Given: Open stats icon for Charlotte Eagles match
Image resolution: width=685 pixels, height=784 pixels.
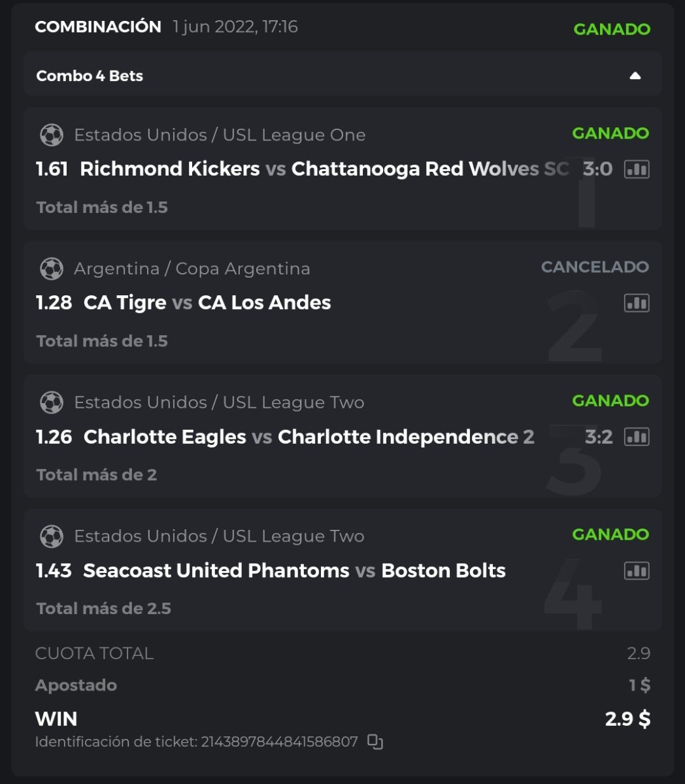Looking at the screenshot, I should coord(636,436).
